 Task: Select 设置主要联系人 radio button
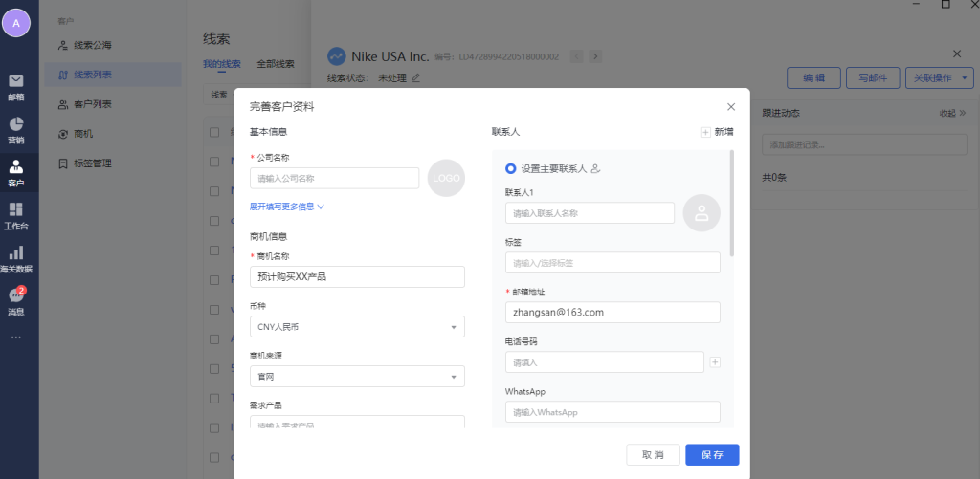tap(511, 168)
